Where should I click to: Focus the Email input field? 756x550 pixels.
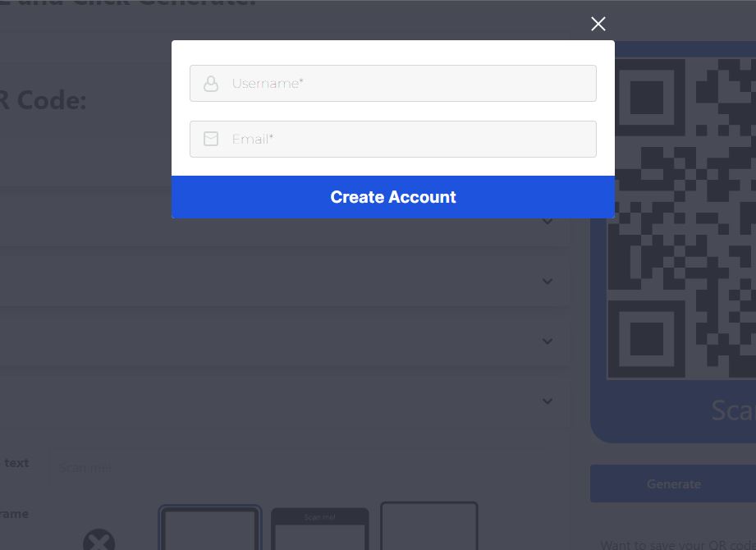coord(393,139)
